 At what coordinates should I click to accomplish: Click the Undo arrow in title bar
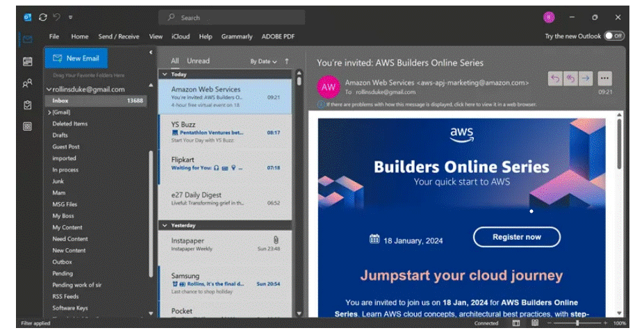[x=57, y=17]
